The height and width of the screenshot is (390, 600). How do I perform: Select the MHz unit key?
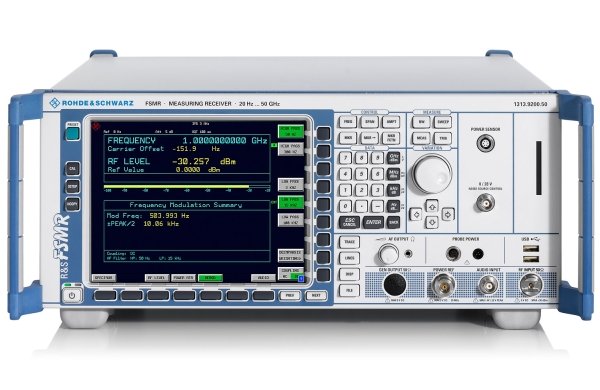[x=394, y=174]
